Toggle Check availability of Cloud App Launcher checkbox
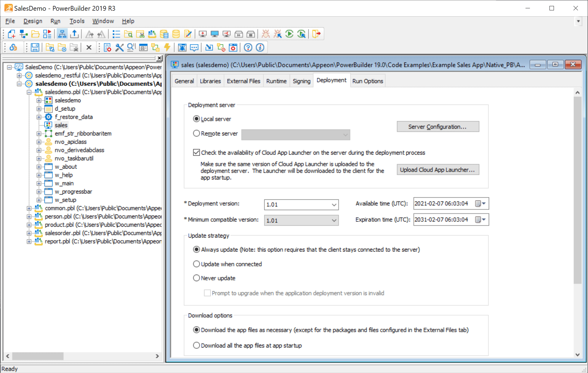This screenshot has height=373, width=588. pyautogui.click(x=196, y=153)
